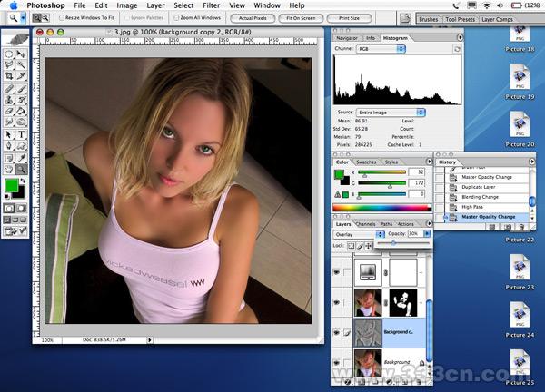Choose the Hand tool
Image resolution: width=545 pixels, height=392 pixels.
click(9, 169)
